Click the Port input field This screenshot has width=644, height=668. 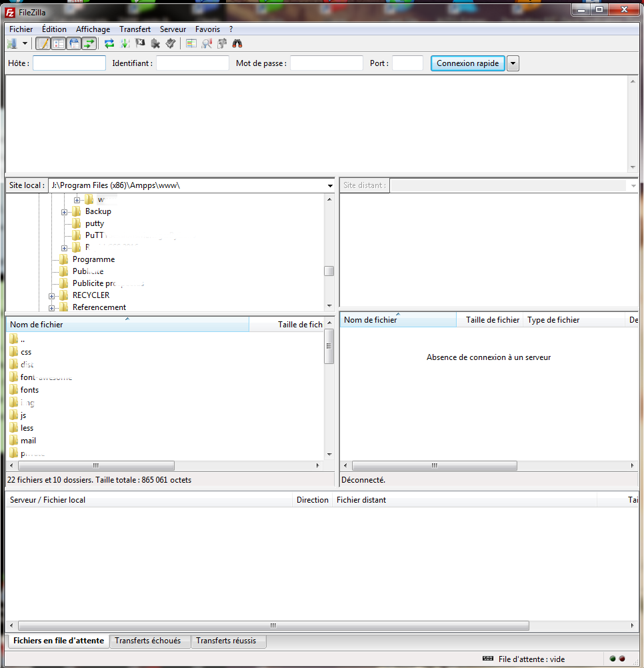[x=407, y=63]
